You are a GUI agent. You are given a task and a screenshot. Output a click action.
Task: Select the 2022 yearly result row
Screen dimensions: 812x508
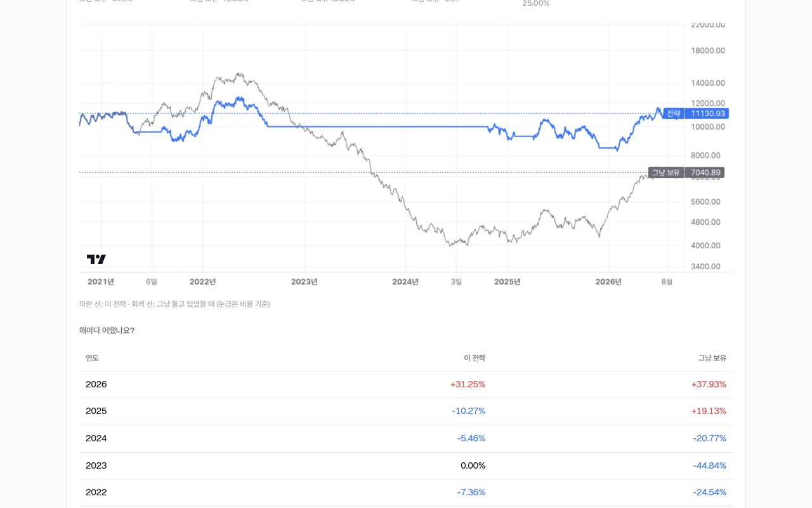click(406, 492)
